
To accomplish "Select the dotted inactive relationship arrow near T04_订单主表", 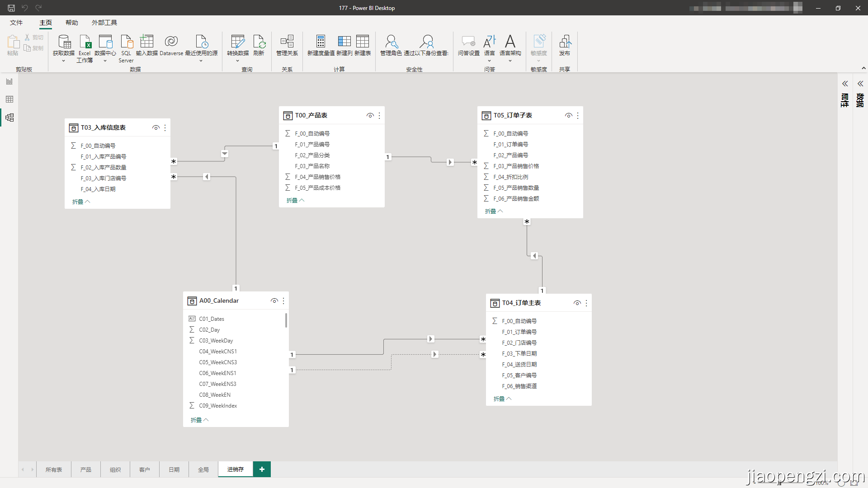I will [x=434, y=354].
